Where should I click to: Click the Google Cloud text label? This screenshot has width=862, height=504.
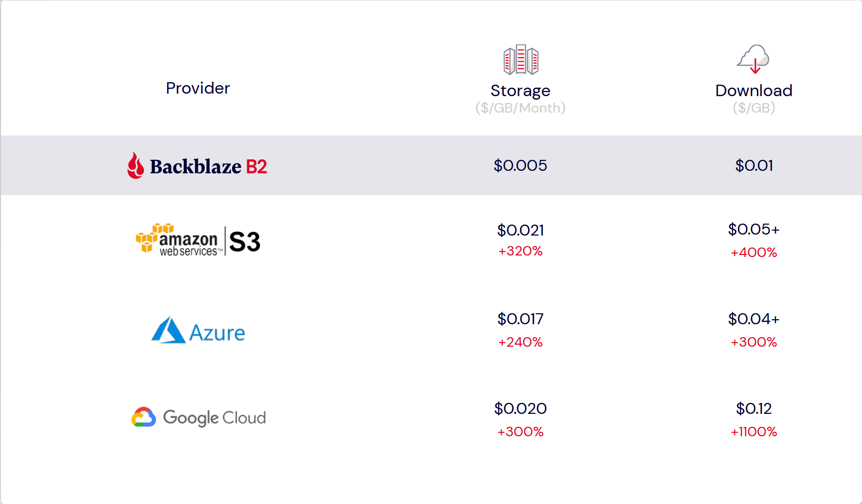tap(214, 418)
